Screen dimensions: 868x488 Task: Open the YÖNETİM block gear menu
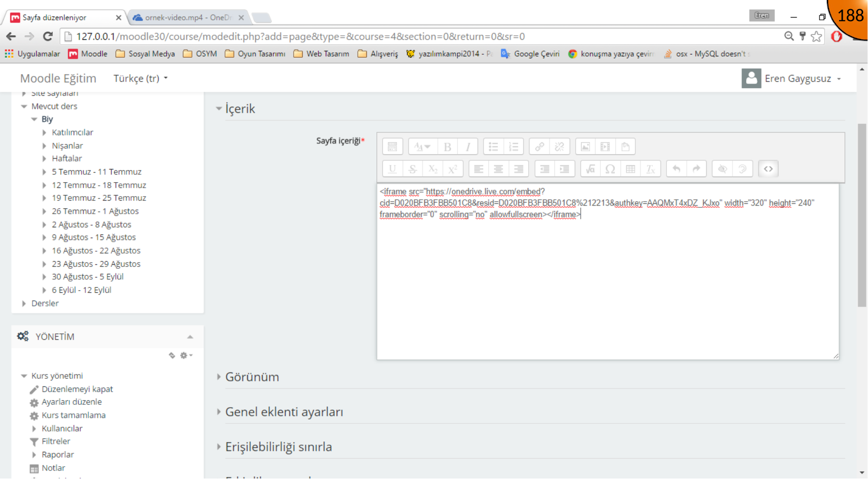186,356
